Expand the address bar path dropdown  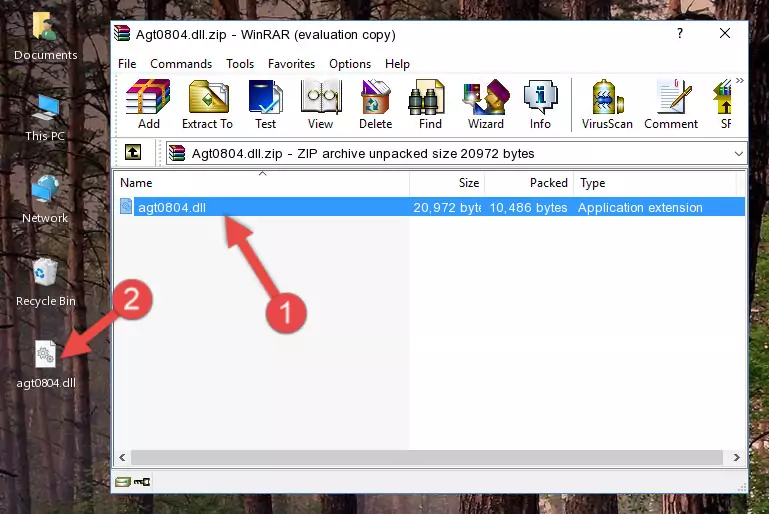739,154
